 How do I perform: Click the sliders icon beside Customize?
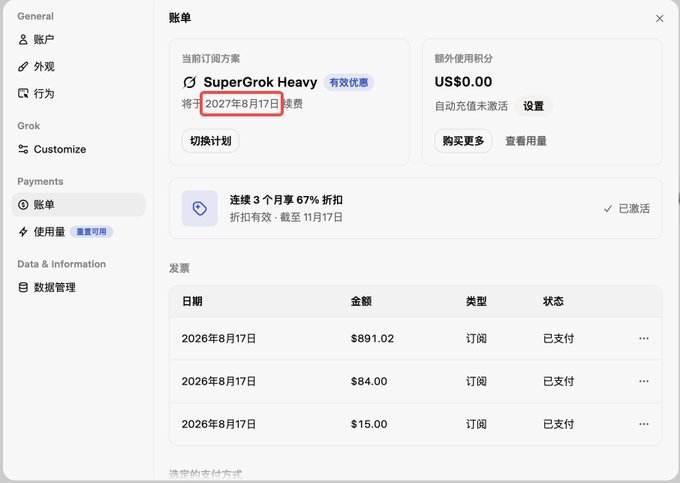click(23, 149)
